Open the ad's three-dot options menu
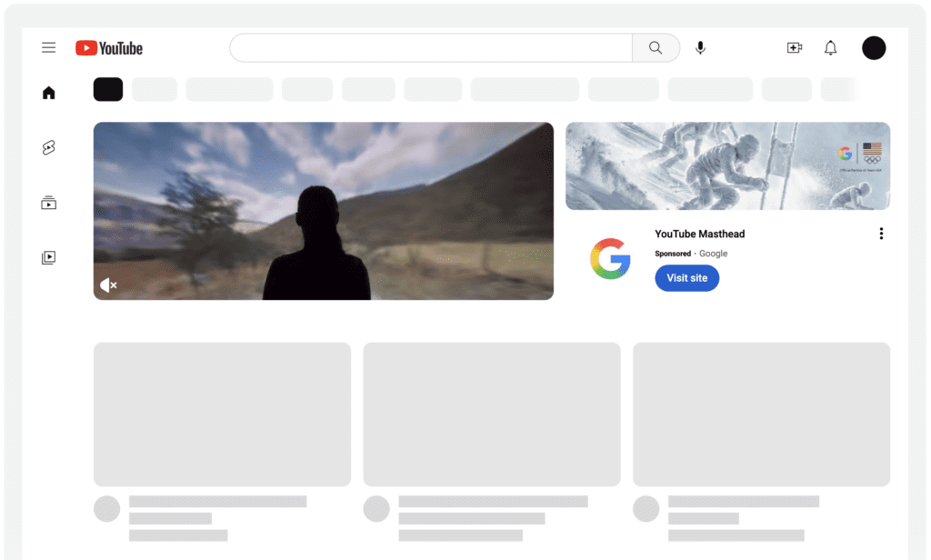Screen dimensions: 931x560 [x=880, y=234]
